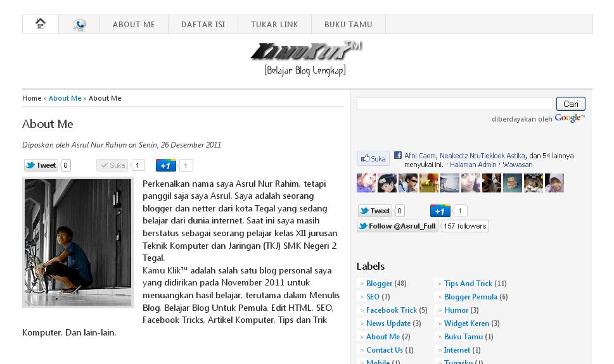Image resolution: width=614 pixels, height=364 pixels.
Task: Click the Tweet button under post date
Action: [x=41, y=165]
